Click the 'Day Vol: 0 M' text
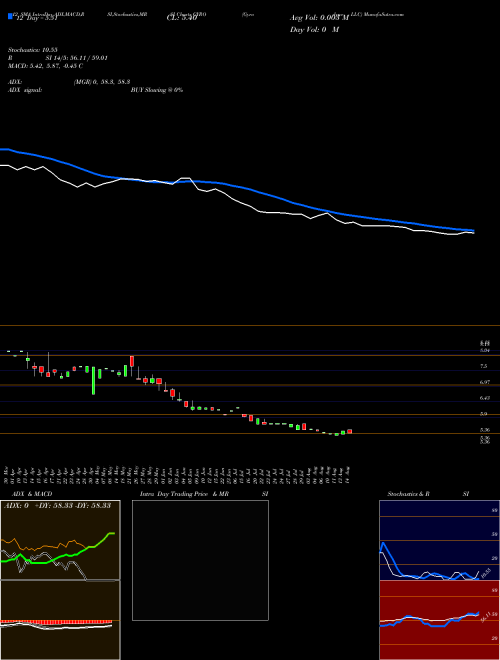The width and height of the screenshot is (500, 660). click(x=314, y=30)
